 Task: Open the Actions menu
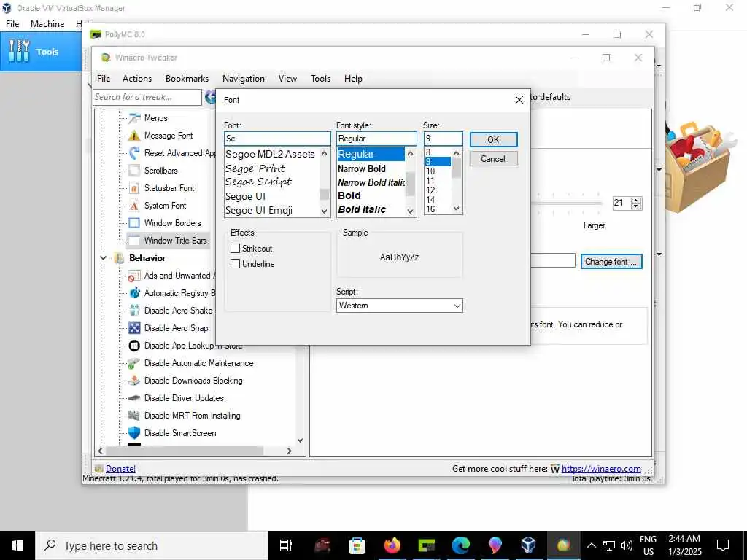pyautogui.click(x=137, y=79)
